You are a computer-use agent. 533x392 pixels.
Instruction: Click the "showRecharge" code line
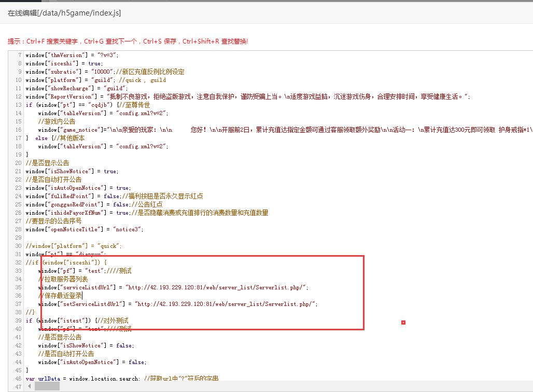77,88
